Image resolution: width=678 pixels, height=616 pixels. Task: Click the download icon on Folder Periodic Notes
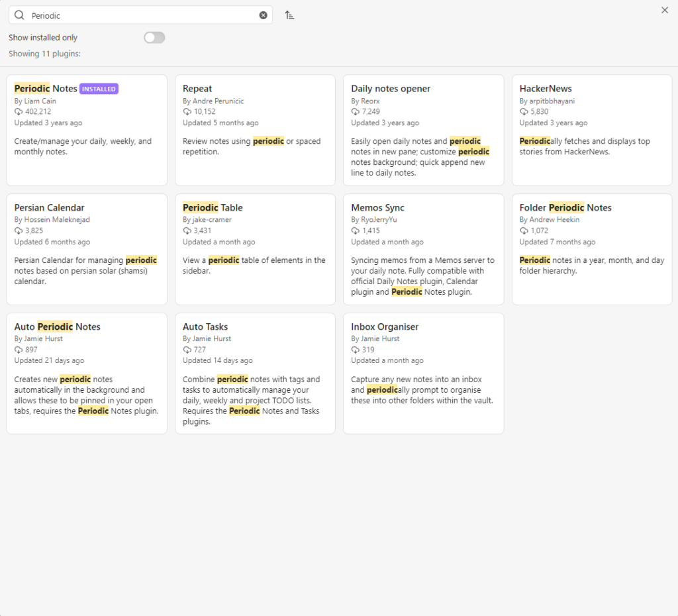tap(524, 230)
